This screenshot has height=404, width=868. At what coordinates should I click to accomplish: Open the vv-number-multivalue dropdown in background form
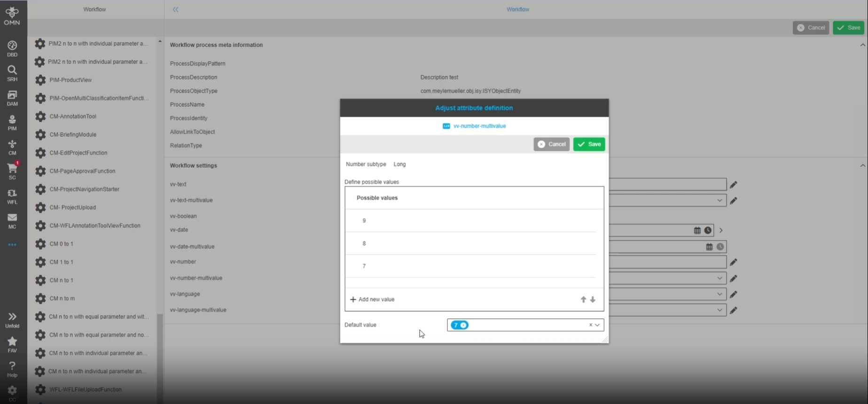click(x=719, y=279)
